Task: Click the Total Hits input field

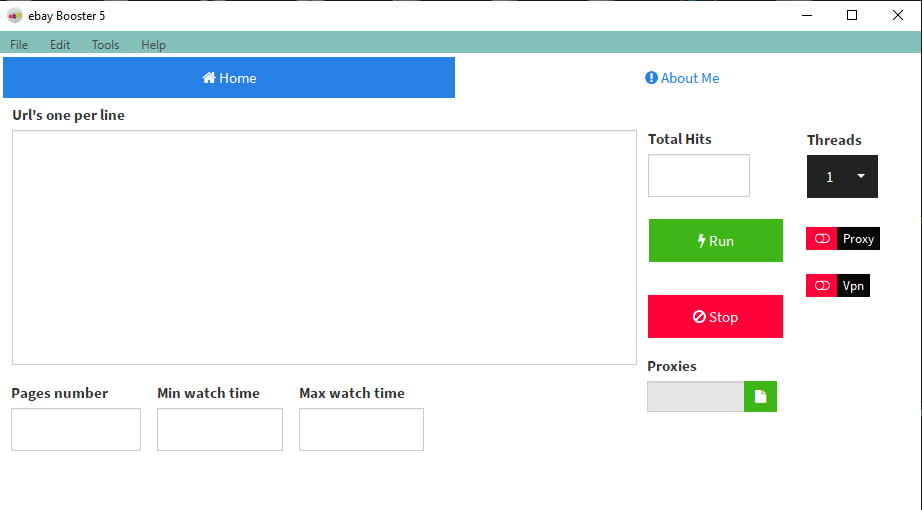Action: 699,175
